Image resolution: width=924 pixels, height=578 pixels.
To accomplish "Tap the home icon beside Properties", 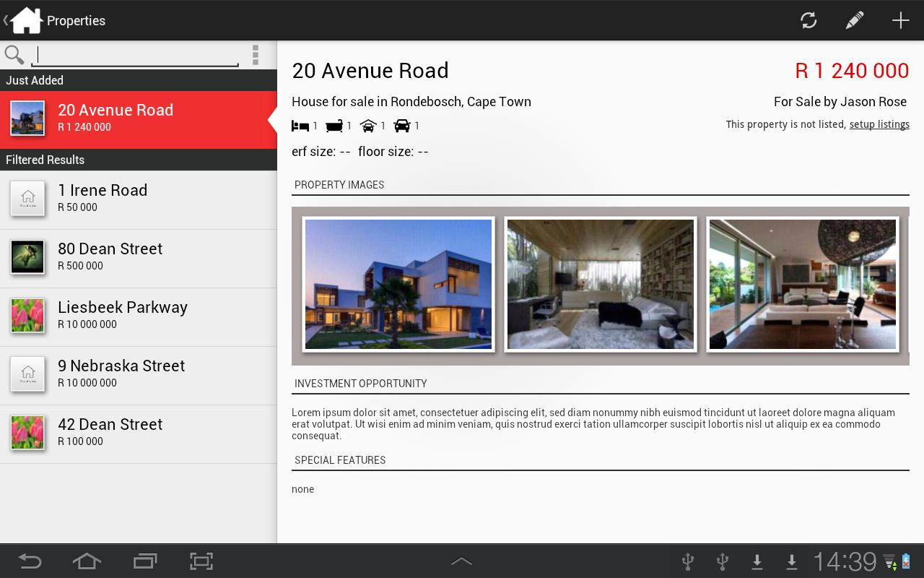I will 26,20.
